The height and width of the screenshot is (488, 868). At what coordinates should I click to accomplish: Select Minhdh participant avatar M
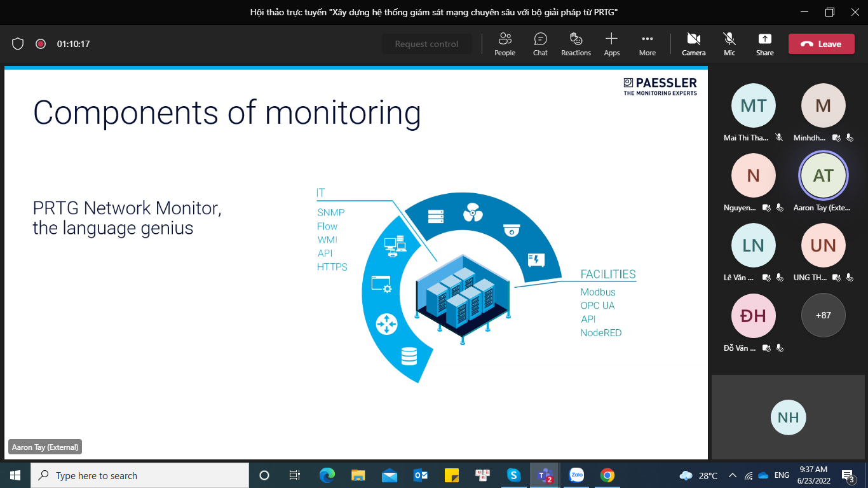click(824, 105)
